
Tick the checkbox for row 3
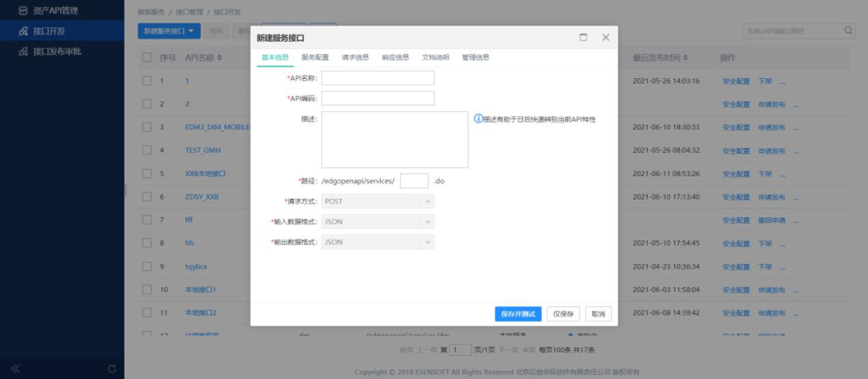coord(147,127)
